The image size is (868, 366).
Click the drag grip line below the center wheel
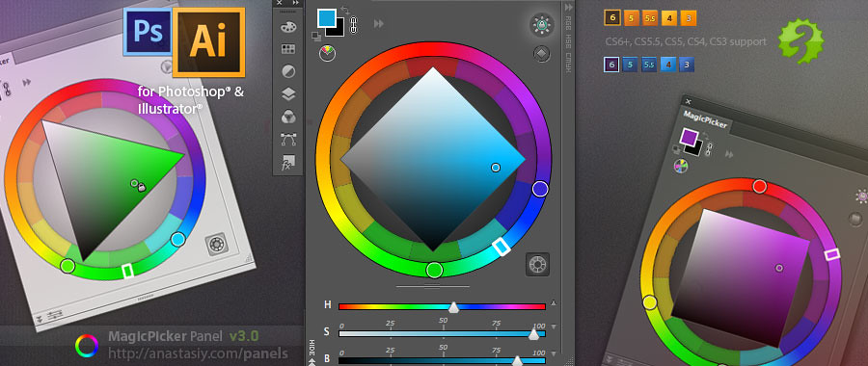click(433, 286)
